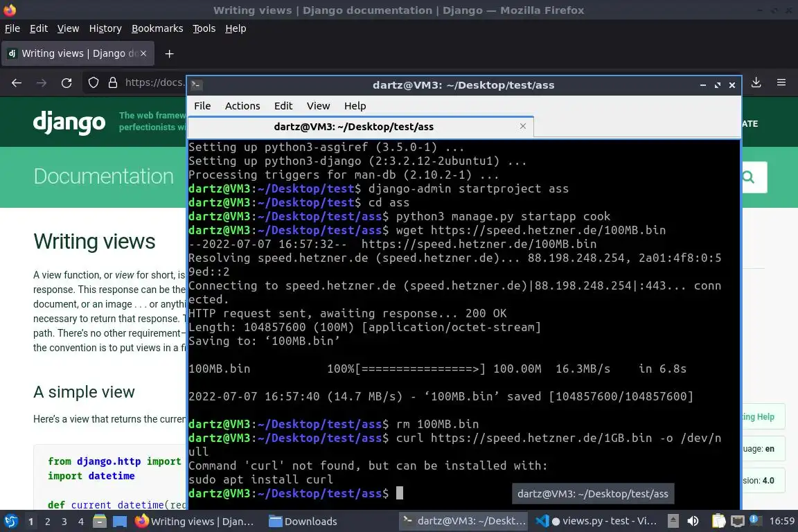Open the taskbar application menu launcher

coord(10,522)
